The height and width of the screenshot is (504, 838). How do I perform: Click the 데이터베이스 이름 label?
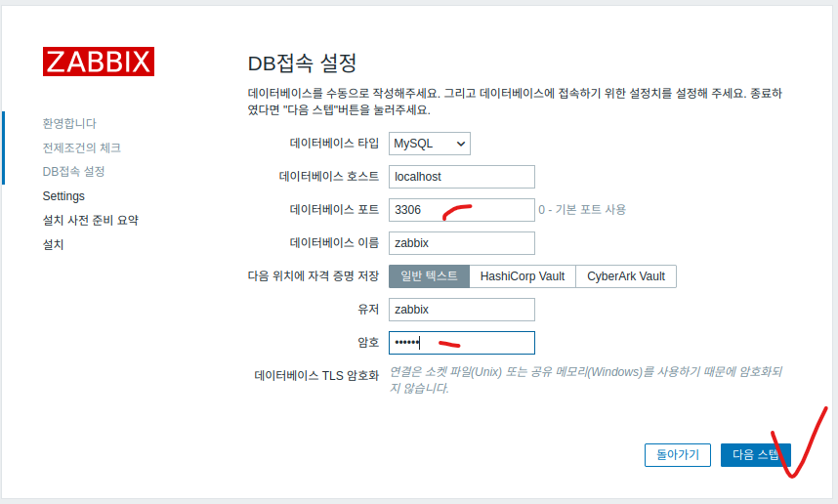(x=334, y=242)
